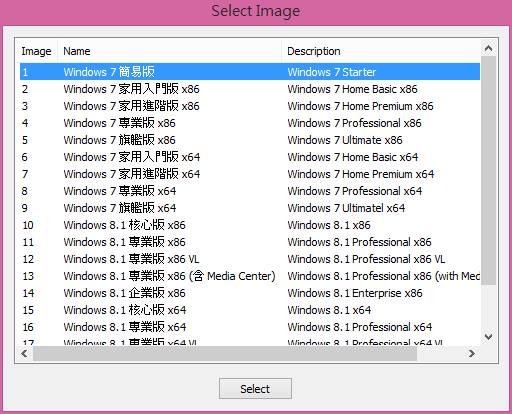The image size is (512, 414).
Task: Click the horizontal scrollbar thumb
Action: [x=225, y=353]
